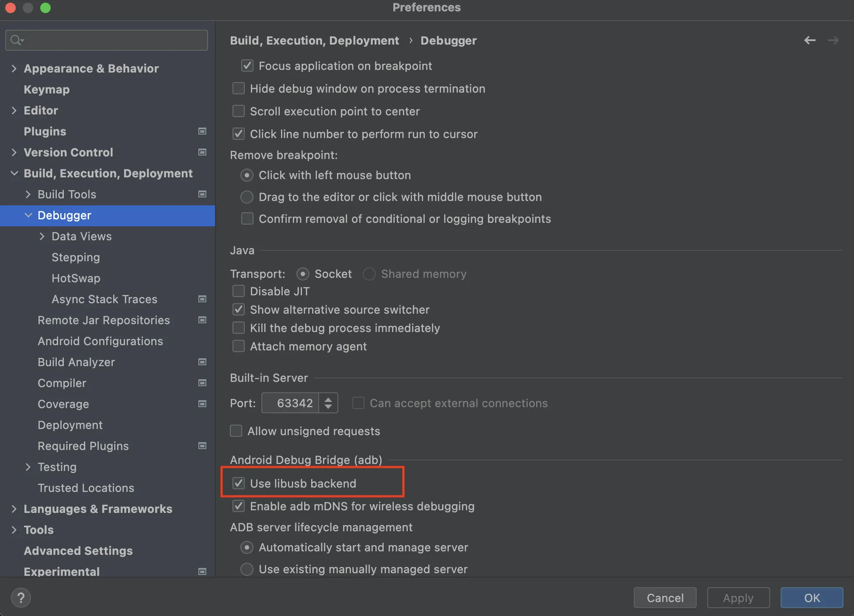The image size is (854, 616).
Task: Click project-settings icon beside Async Stack Traces
Action: [x=202, y=299]
